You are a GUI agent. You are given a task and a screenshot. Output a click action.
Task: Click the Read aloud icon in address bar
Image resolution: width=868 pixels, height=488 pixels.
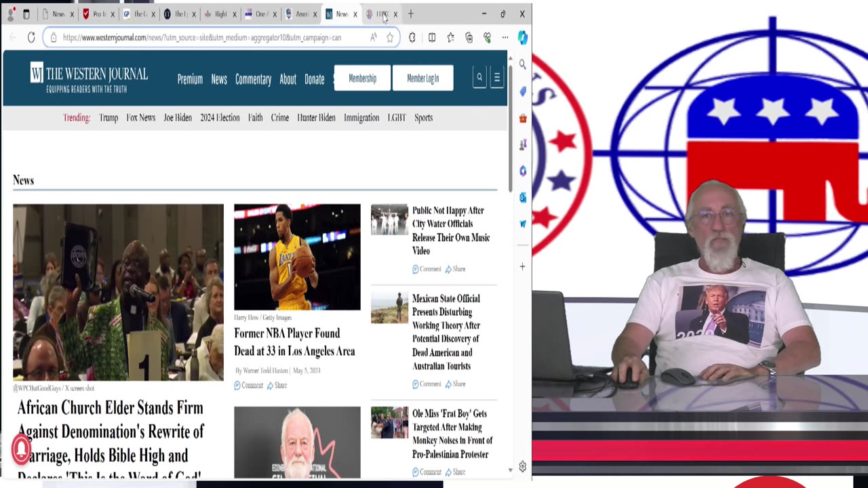pyautogui.click(x=374, y=37)
